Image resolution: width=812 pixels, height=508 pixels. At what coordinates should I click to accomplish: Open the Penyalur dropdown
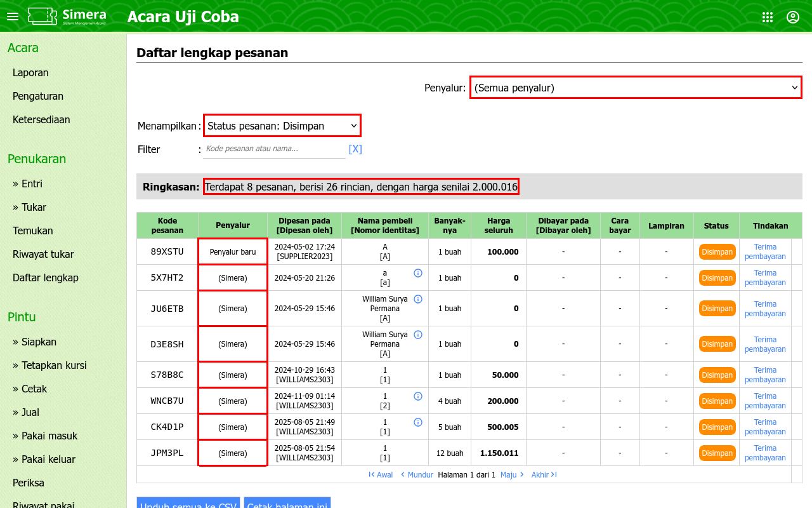tap(636, 88)
